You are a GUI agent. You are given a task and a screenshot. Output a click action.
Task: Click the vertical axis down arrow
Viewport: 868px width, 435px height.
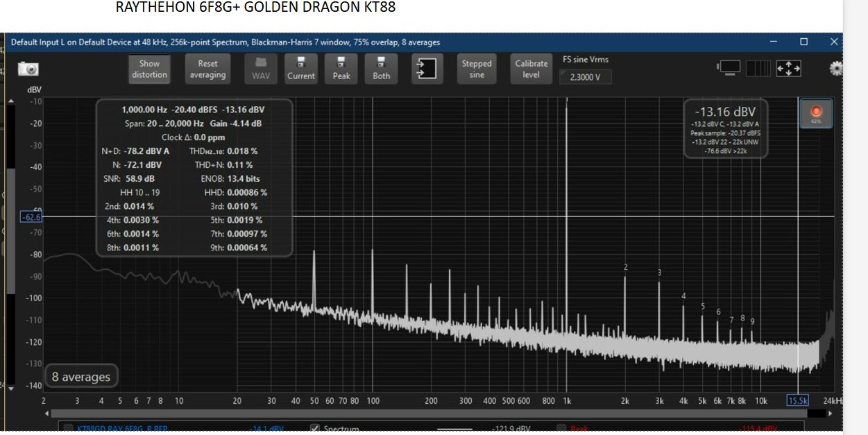click(x=10, y=388)
